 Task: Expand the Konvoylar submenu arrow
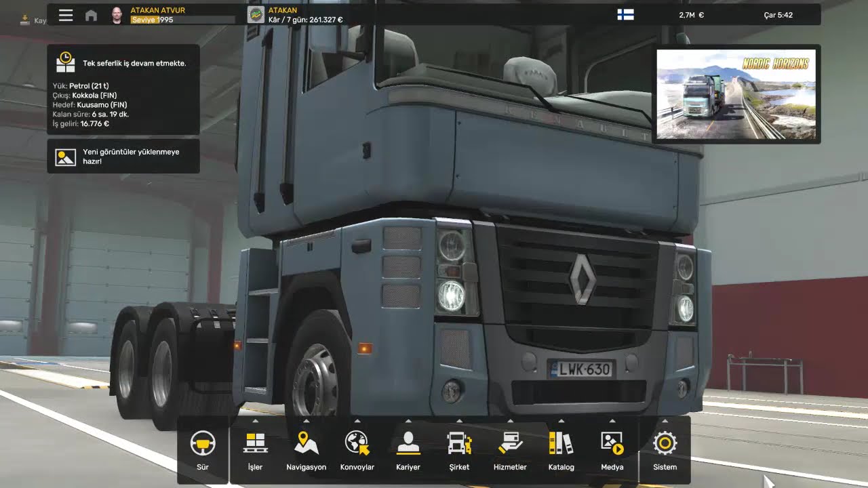357,421
